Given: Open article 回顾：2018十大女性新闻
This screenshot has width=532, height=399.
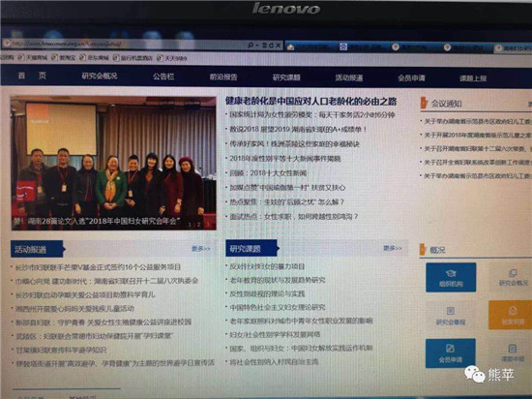Looking at the screenshot, I should (268, 173).
